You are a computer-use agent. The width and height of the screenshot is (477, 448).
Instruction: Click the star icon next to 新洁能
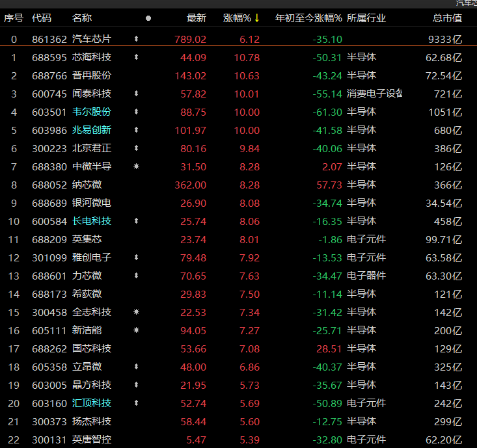136,330
